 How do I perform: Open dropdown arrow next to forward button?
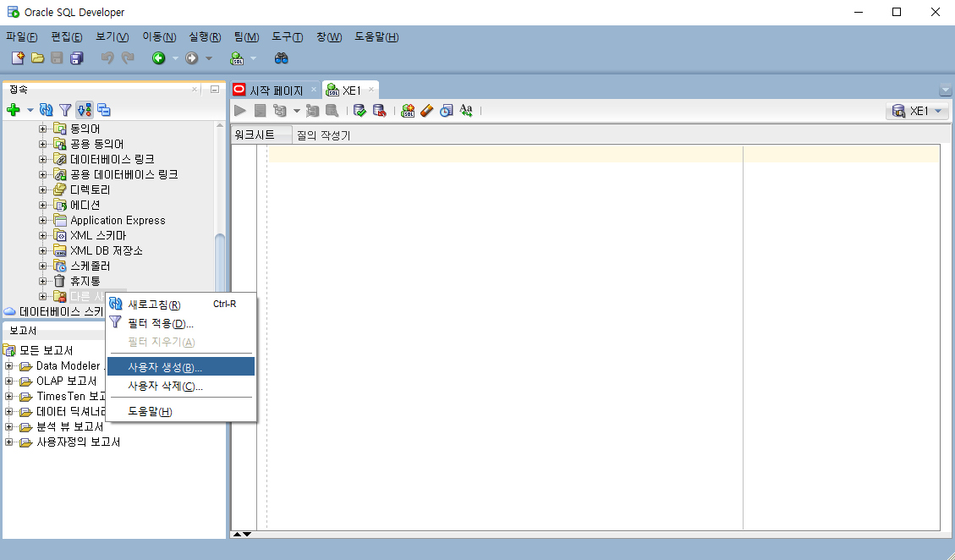[208, 58]
